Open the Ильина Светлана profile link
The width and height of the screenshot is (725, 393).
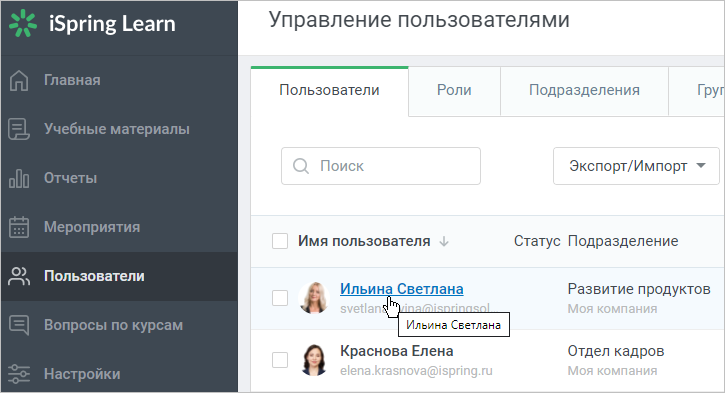[401, 289]
